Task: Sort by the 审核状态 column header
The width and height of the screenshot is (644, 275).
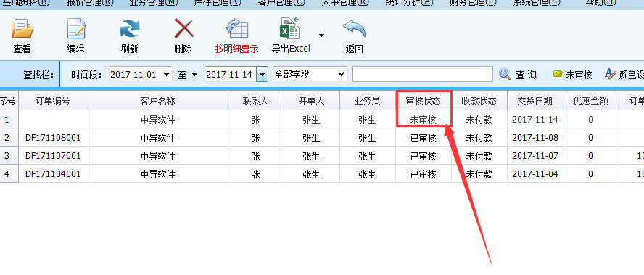Action: (424, 101)
